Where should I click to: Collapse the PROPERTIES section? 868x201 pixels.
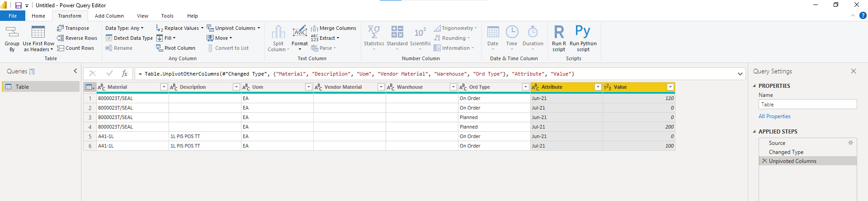754,86
